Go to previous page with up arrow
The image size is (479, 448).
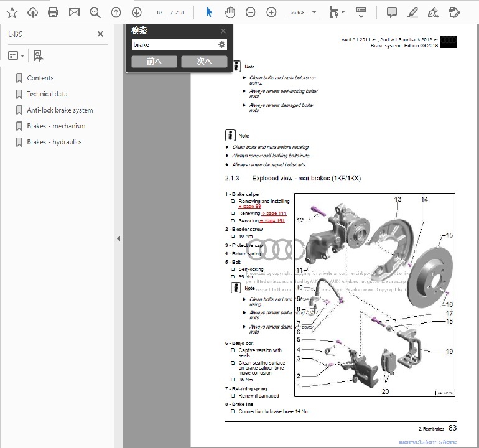tap(116, 12)
